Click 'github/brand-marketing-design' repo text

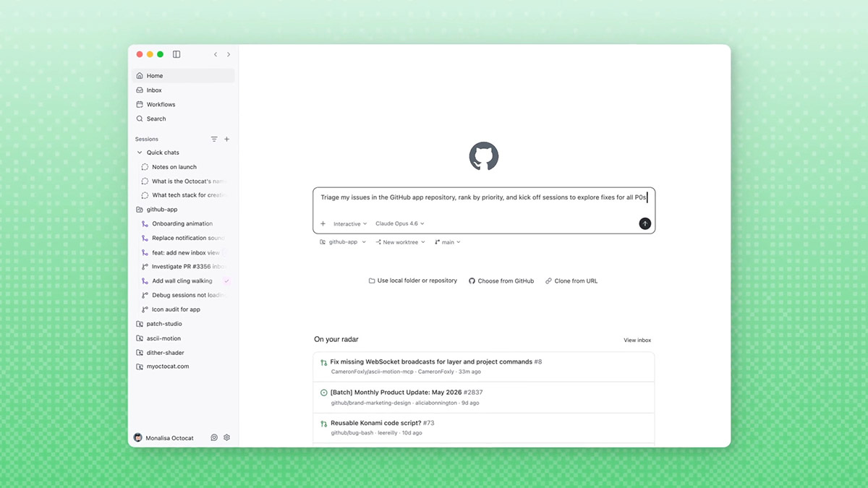coord(371,403)
